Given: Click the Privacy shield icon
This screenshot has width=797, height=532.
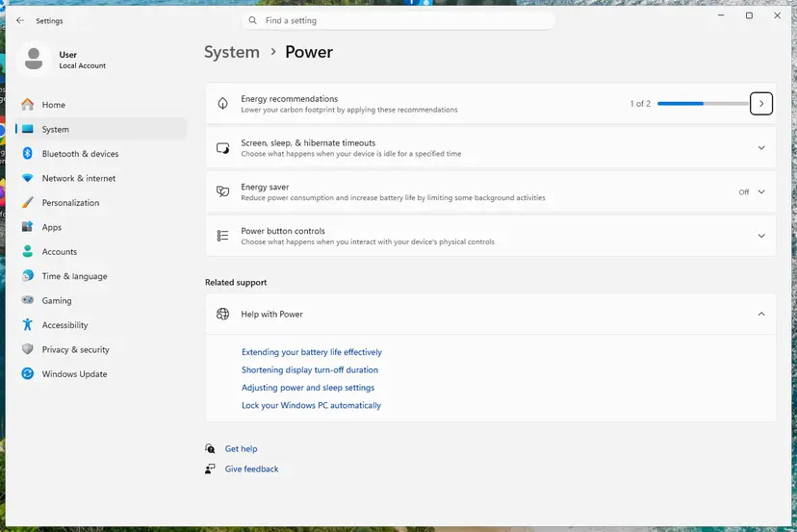Looking at the screenshot, I should [x=28, y=349].
